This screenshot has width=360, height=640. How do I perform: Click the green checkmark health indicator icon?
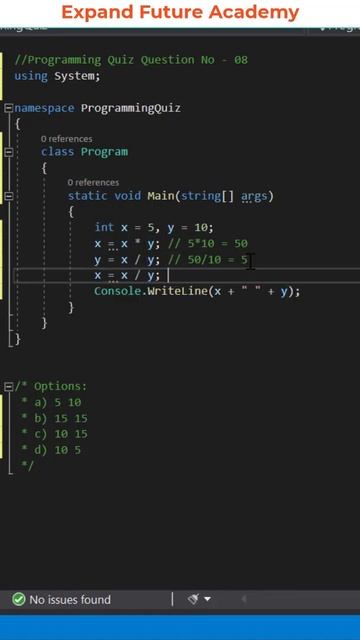pos(19,599)
